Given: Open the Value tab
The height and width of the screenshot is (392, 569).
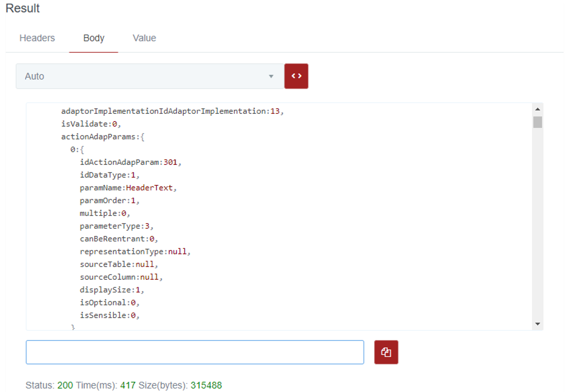Looking at the screenshot, I should point(144,38).
